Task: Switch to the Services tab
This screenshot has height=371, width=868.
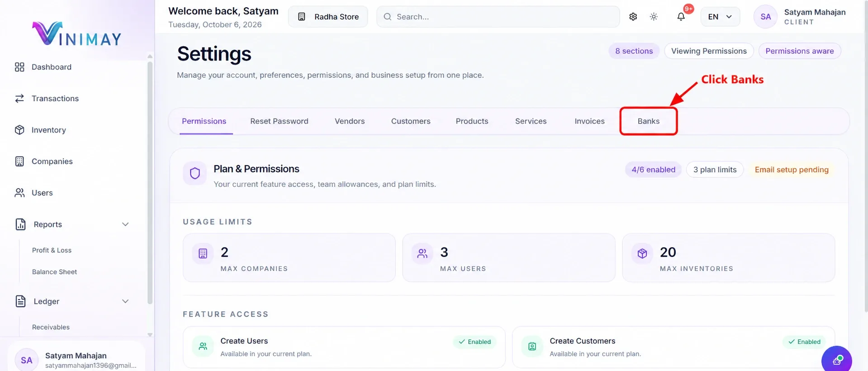Action: (531, 121)
